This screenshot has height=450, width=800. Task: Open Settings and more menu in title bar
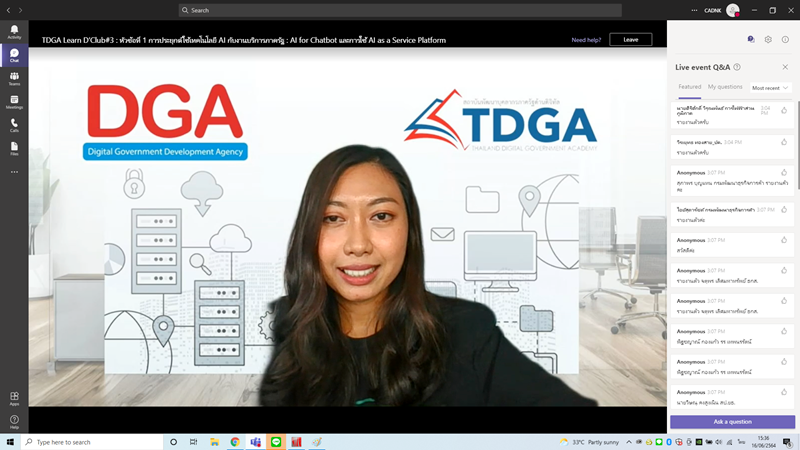[694, 10]
